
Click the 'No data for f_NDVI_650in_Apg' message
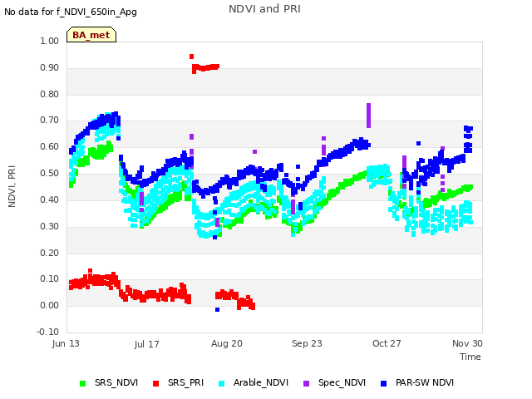pyautogui.click(x=71, y=12)
